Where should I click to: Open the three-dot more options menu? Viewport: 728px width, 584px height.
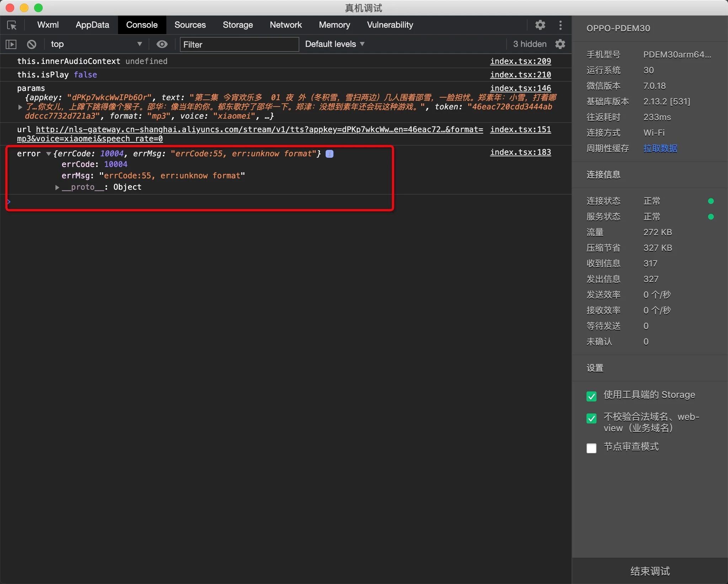(x=561, y=25)
